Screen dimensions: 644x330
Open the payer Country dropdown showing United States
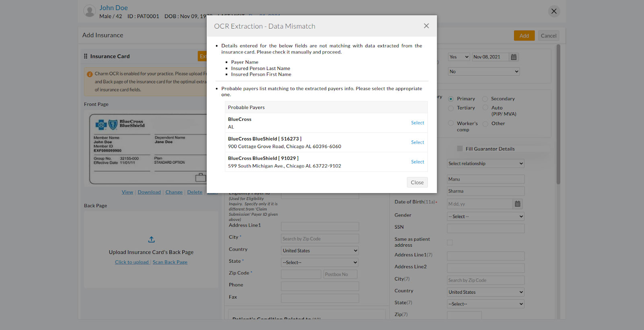320,251
